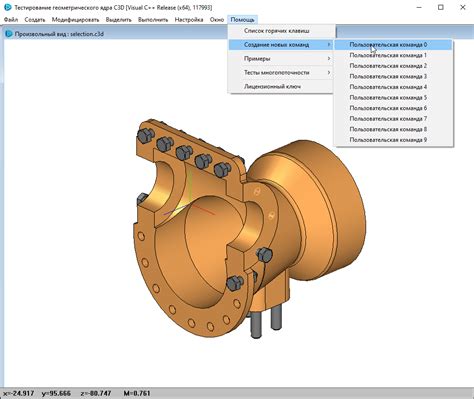Image resolution: width=474 pixels, height=399 pixels.
Task: Expand the Примеры submenu arrow
Action: 329,59
